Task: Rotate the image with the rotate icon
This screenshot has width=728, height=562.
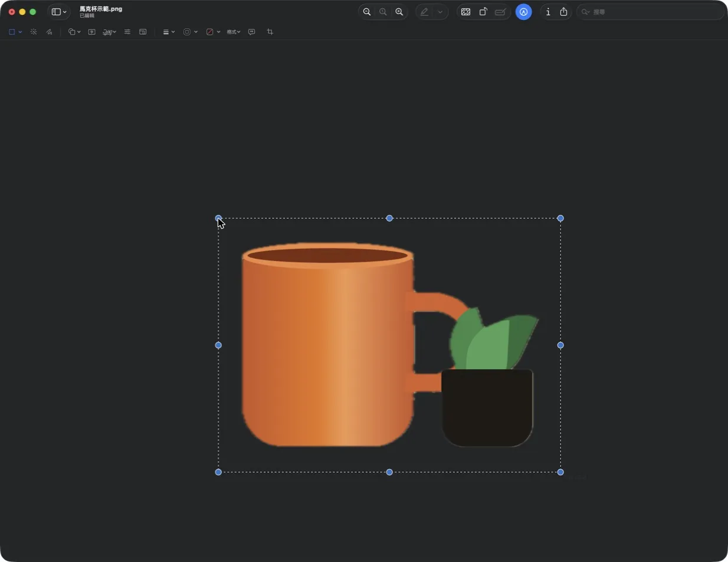Action: [x=483, y=12]
